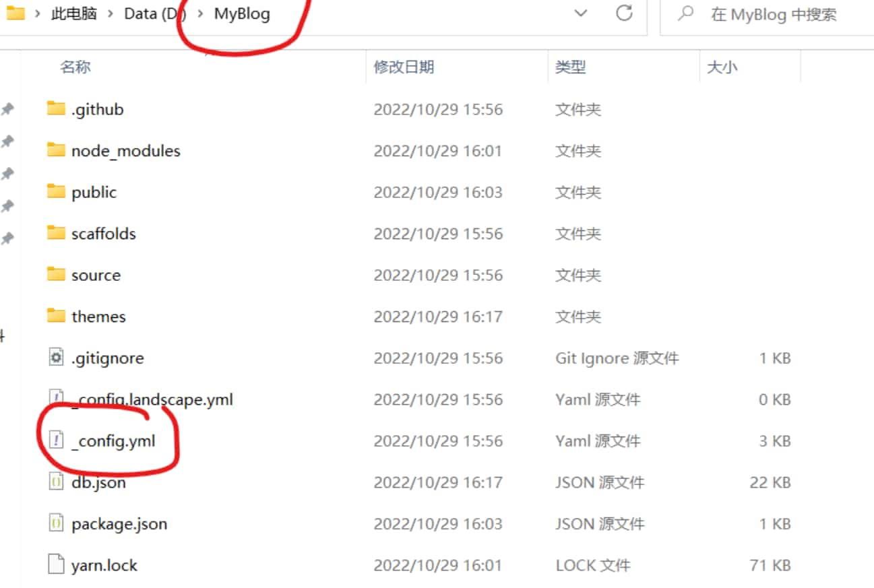Screen dimensions: 874x588
Task: Select the themes folder icon
Action: coord(56,316)
